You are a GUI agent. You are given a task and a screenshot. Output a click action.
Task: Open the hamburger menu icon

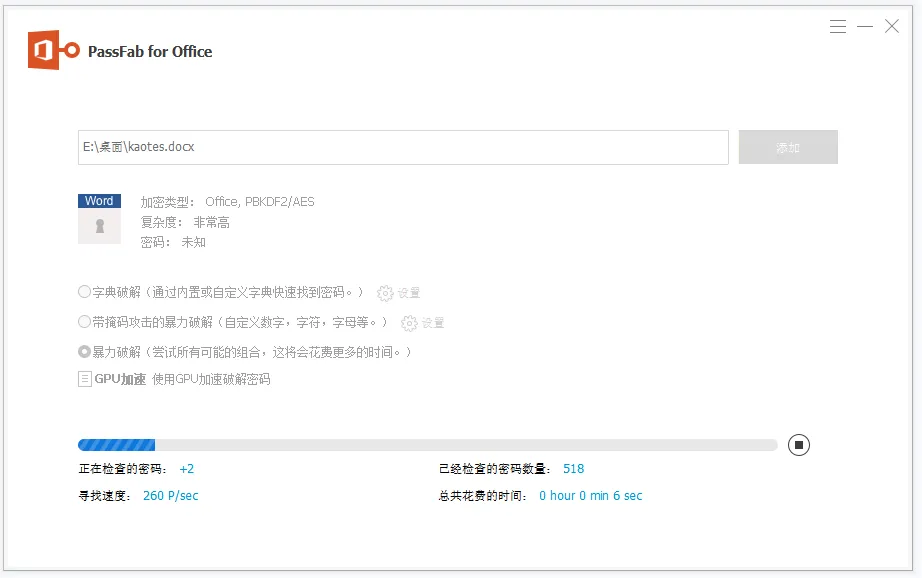click(838, 26)
